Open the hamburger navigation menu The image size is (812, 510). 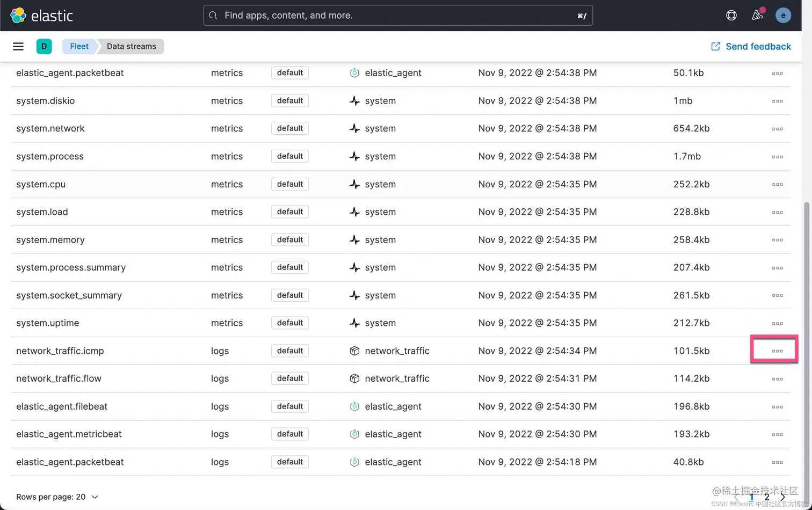(18, 46)
